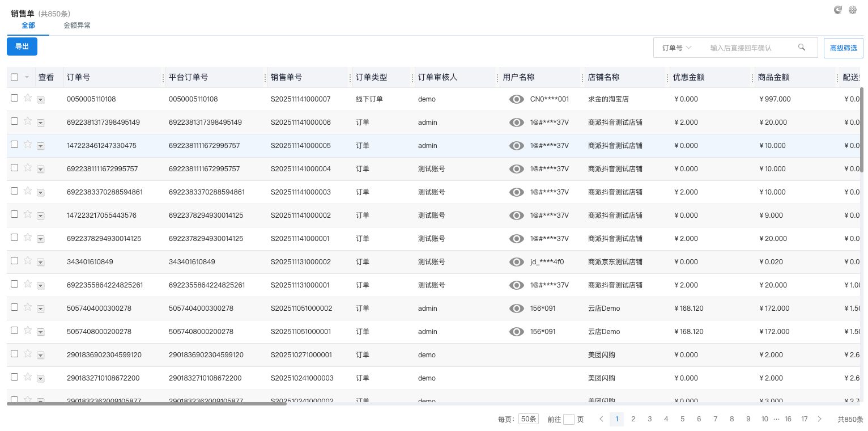Image resolution: width=868 pixels, height=431 pixels.
Task: Reveal username jd_****4f0 with eye icon
Action: tap(516, 262)
